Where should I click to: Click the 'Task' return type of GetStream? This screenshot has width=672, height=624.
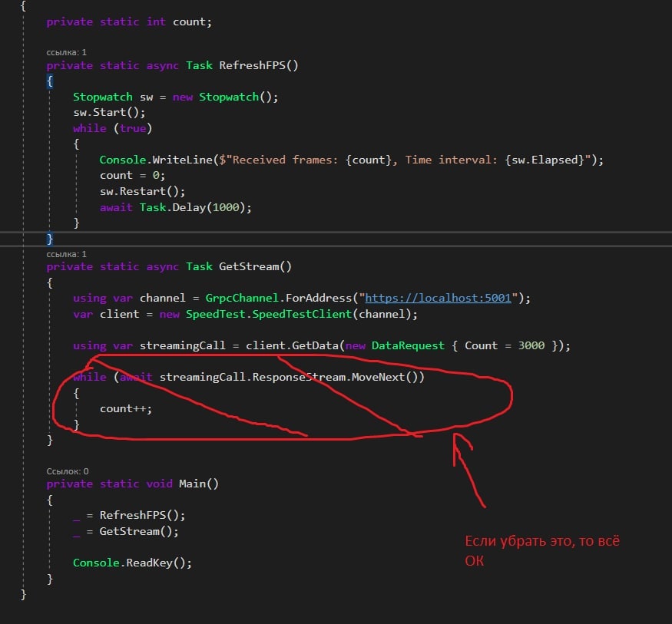point(199,266)
